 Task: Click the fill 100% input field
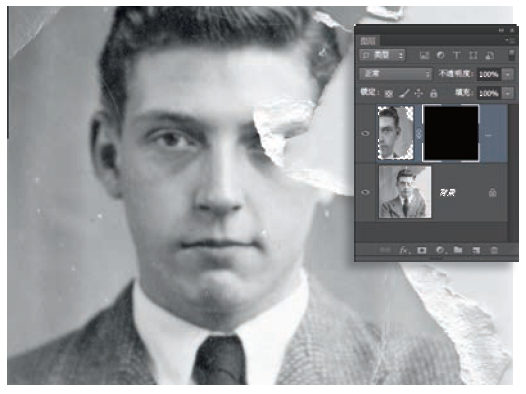pos(489,93)
